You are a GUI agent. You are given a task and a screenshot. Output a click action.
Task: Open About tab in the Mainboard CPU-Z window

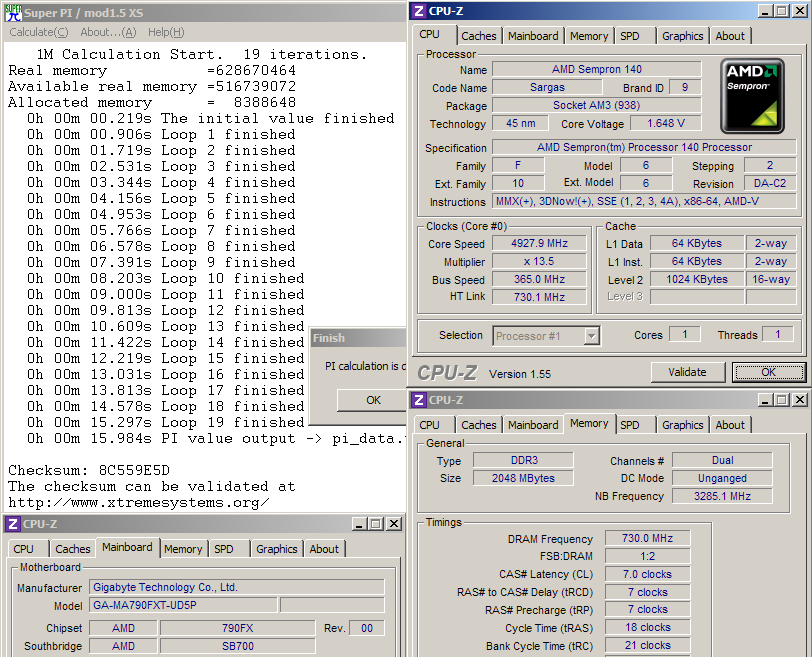pyautogui.click(x=324, y=549)
